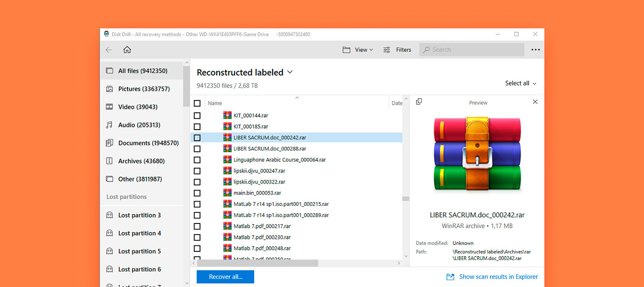The image size is (644, 287).
Task: Click the RAR icon of lipskii.djvu_000247.rar
Action: tap(227, 171)
